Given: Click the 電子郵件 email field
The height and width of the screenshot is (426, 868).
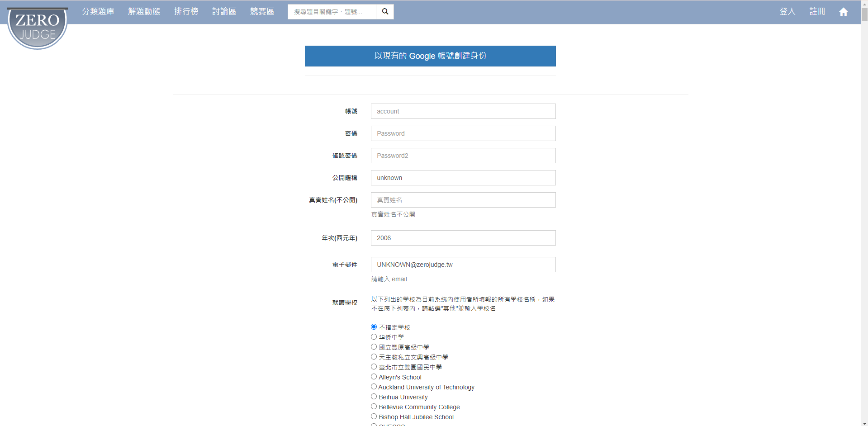Looking at the screenshot, I should 463,265.
